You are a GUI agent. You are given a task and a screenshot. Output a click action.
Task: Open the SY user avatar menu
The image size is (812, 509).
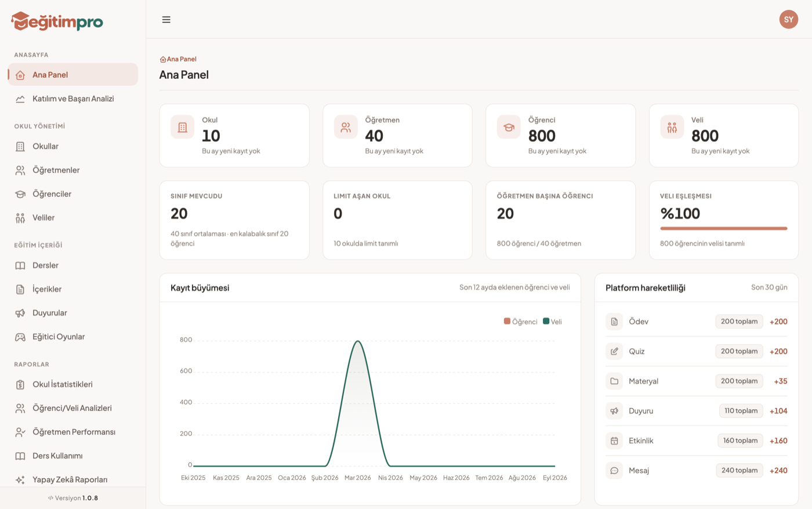(788, 19)
